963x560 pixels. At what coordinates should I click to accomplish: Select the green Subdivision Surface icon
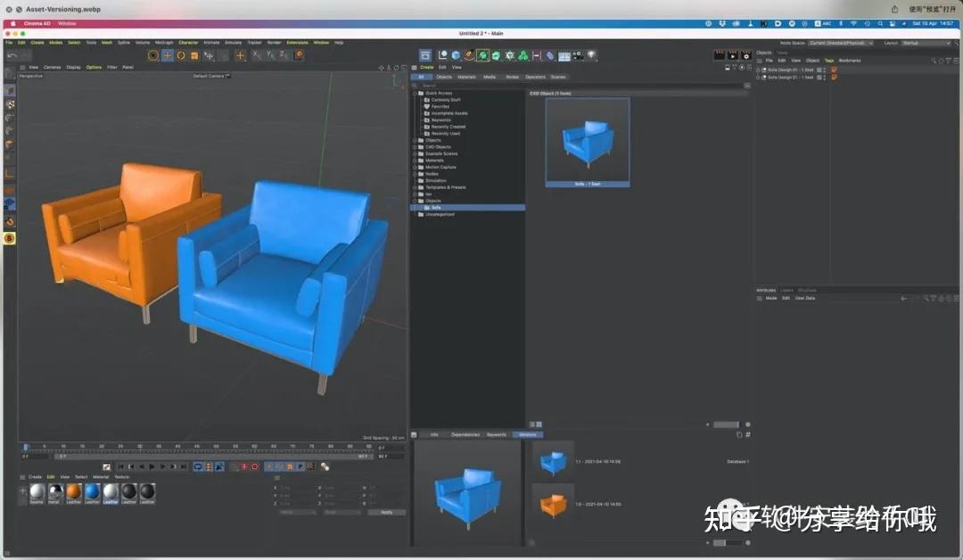coord(483,55)
